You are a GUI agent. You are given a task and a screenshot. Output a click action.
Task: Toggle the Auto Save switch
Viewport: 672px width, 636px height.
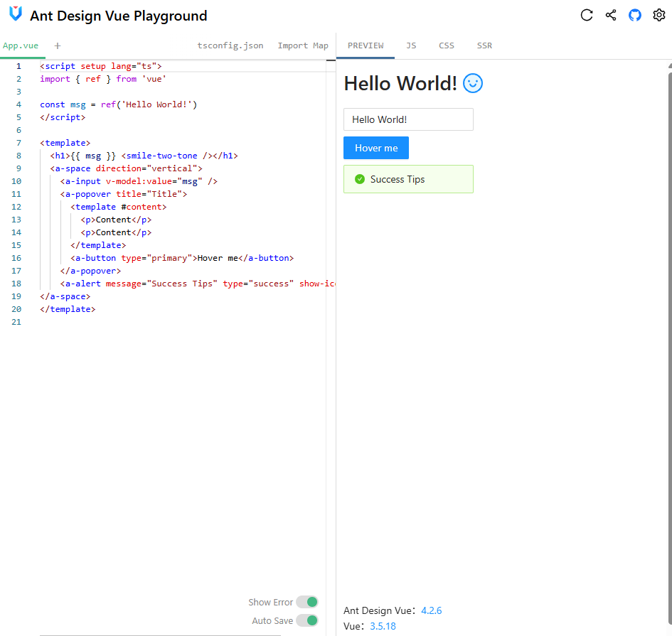pyautogui.click(x=307, y=620)
